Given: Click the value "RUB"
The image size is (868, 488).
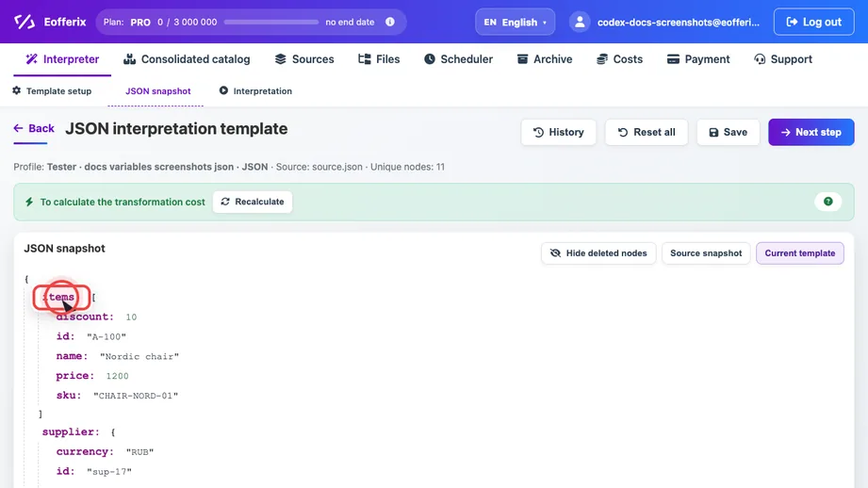Looking at the screenshot, I should click(x=140, y=452).
